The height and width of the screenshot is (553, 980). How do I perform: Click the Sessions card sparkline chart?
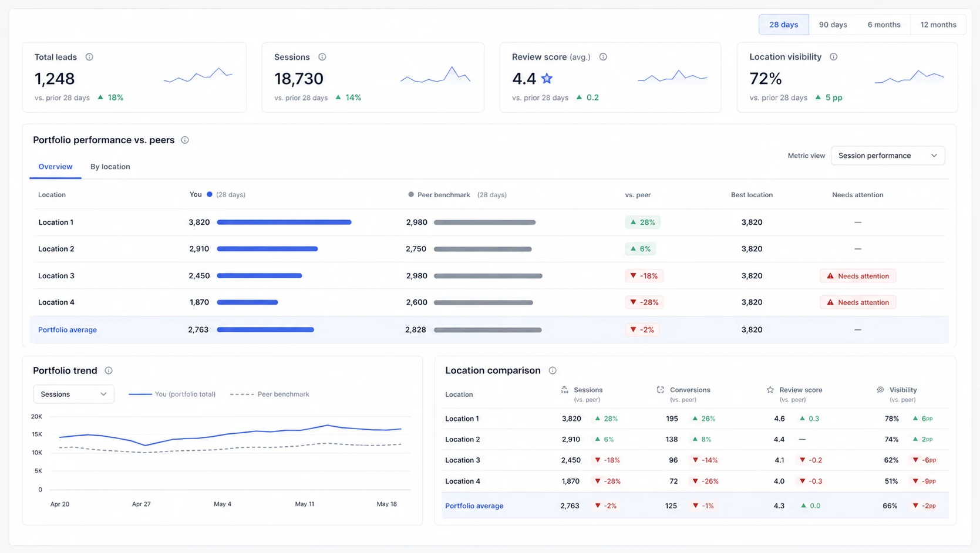(x=436, y=75)
